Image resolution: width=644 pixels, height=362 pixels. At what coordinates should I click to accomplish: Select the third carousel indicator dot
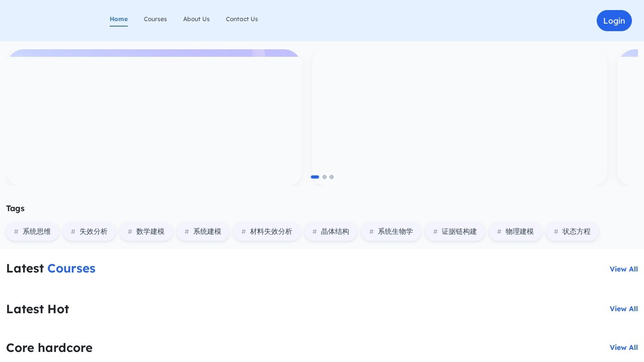(x=332, y=177)
